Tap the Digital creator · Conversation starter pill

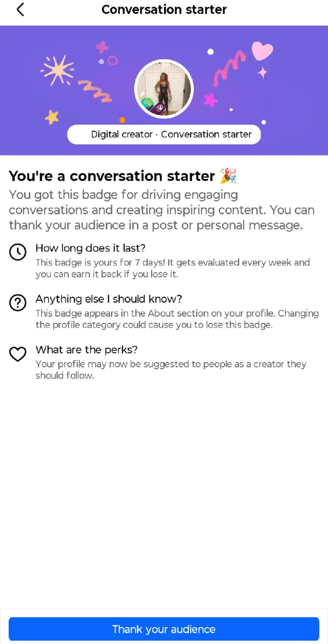164,134
